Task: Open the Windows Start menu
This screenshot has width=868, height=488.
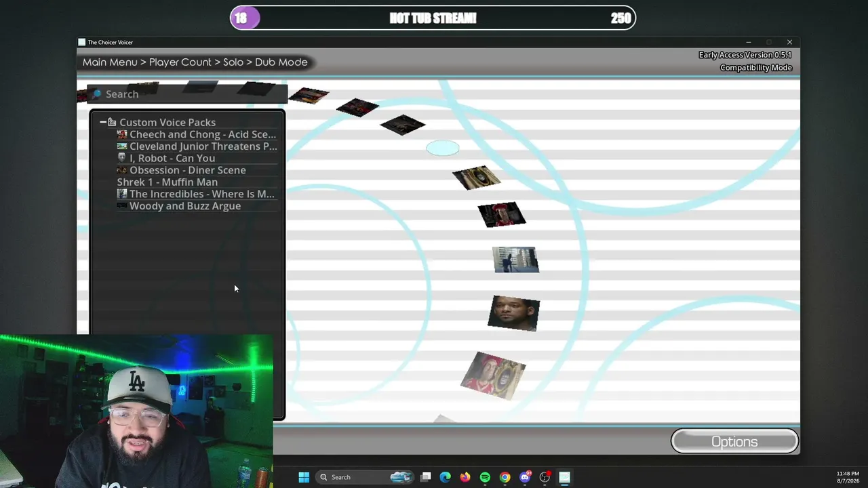Action: 304,477
